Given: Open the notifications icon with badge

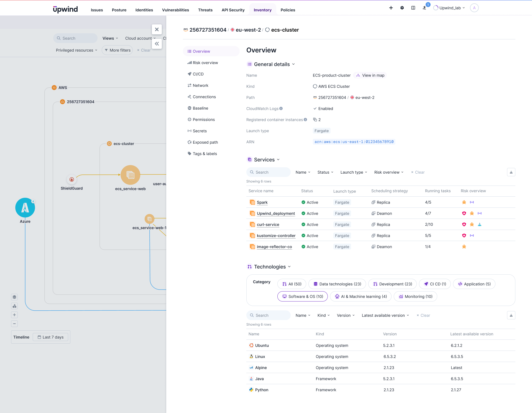Looking at the screenshot, I should pos(424,8).
